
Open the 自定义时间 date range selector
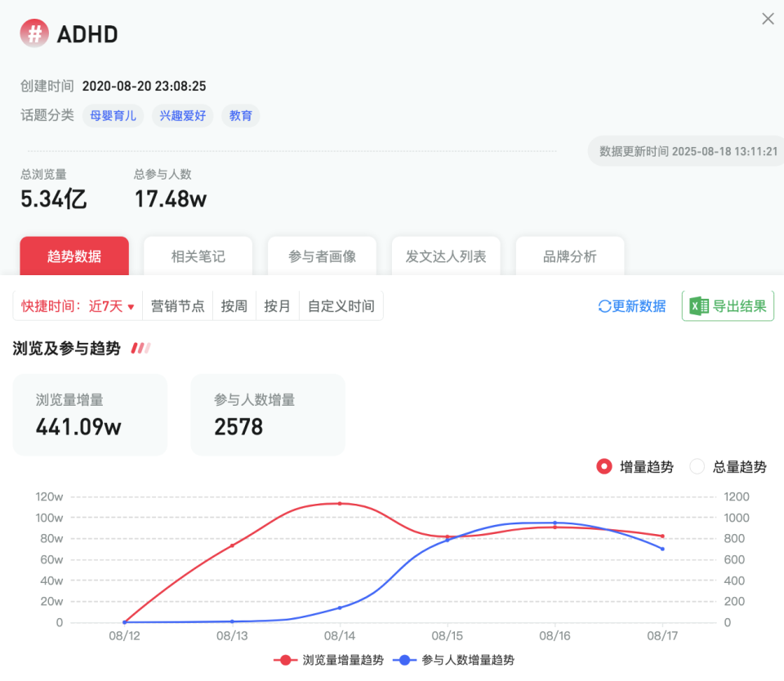341,305
